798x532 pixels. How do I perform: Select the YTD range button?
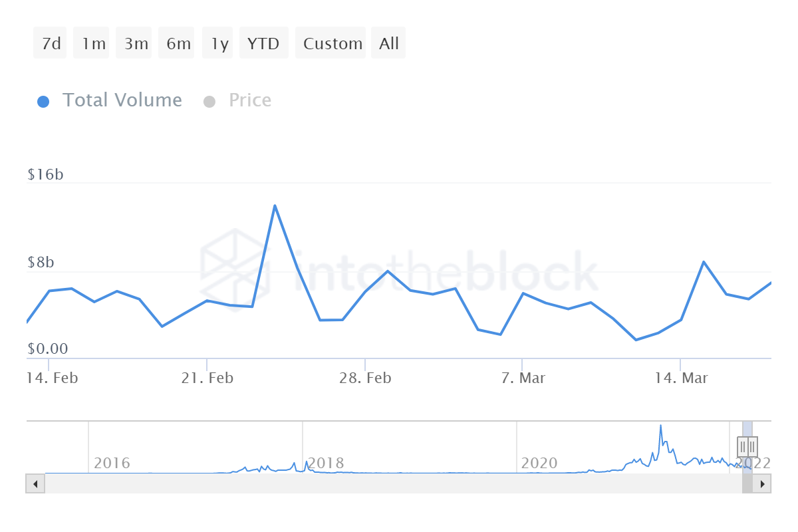point(263,44)
